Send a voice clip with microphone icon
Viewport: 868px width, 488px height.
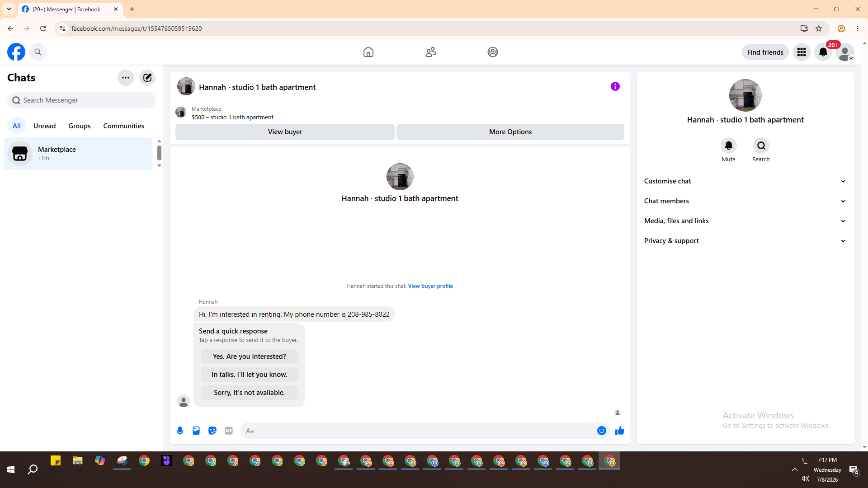[180, 431]
